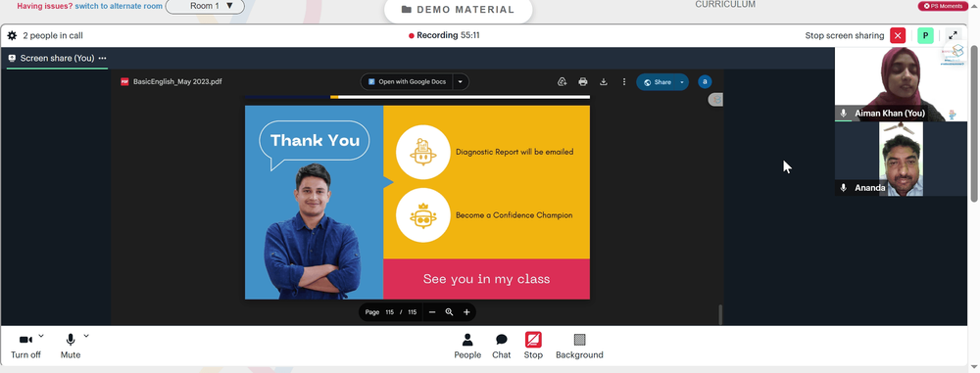Click the PDF file type icon
This screenshot has height=373, width=980.
tap(124, 82)
